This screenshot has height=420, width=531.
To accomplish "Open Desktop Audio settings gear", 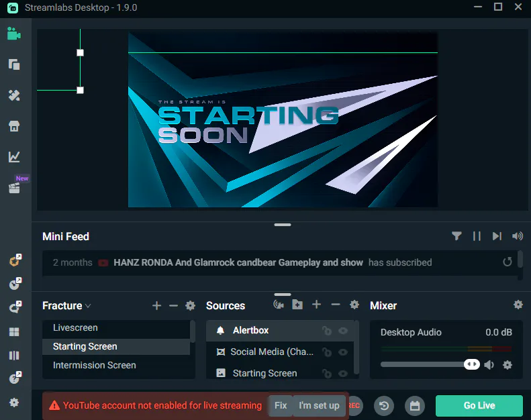I will point(508,365).
